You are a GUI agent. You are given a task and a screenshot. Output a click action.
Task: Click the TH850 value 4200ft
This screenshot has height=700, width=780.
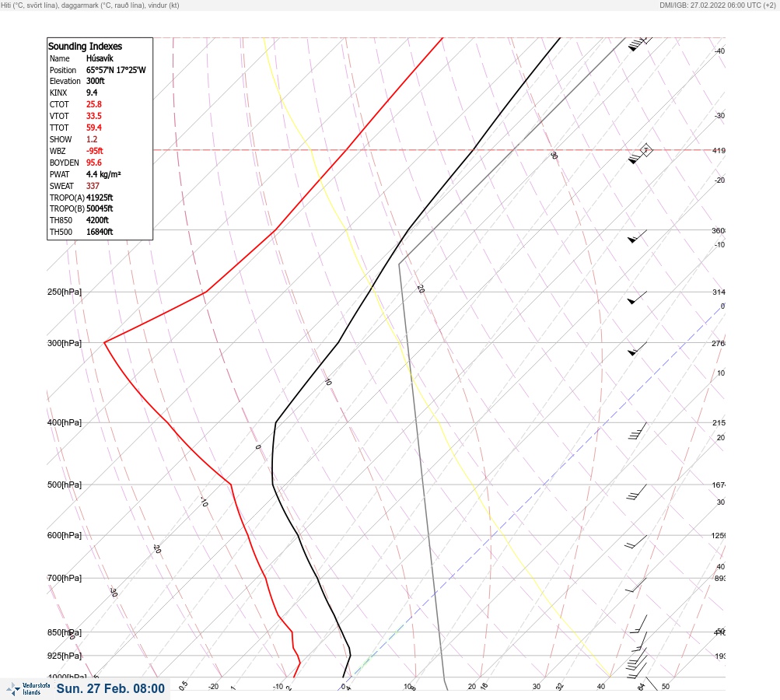coord(97,220)
